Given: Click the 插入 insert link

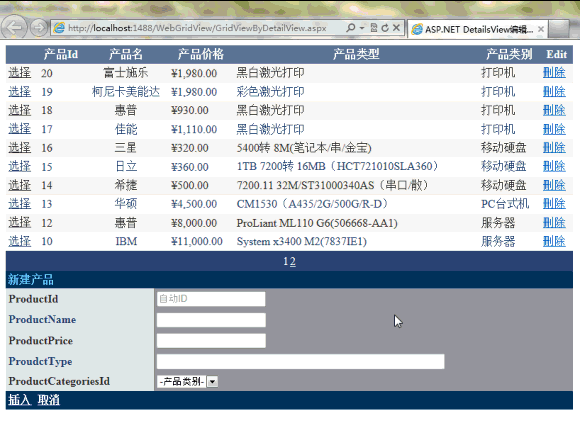Looking at the screenshot, I should pyautogui.click(x=19, y=400).
